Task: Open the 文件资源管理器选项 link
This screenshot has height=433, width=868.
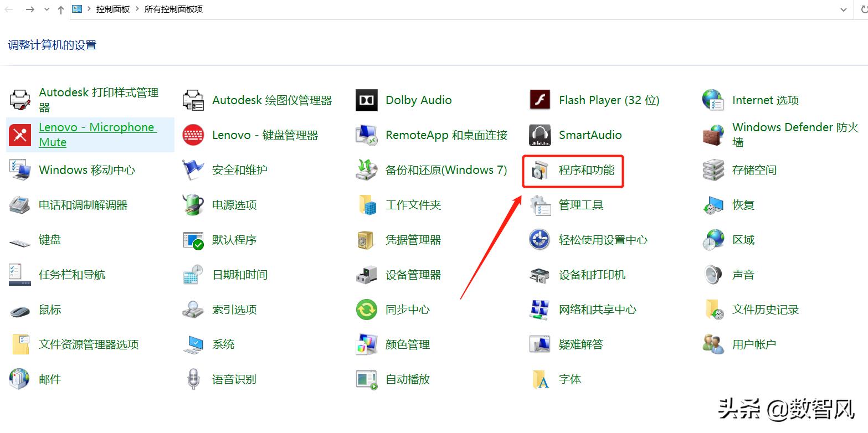Action: tap(89, 344)
